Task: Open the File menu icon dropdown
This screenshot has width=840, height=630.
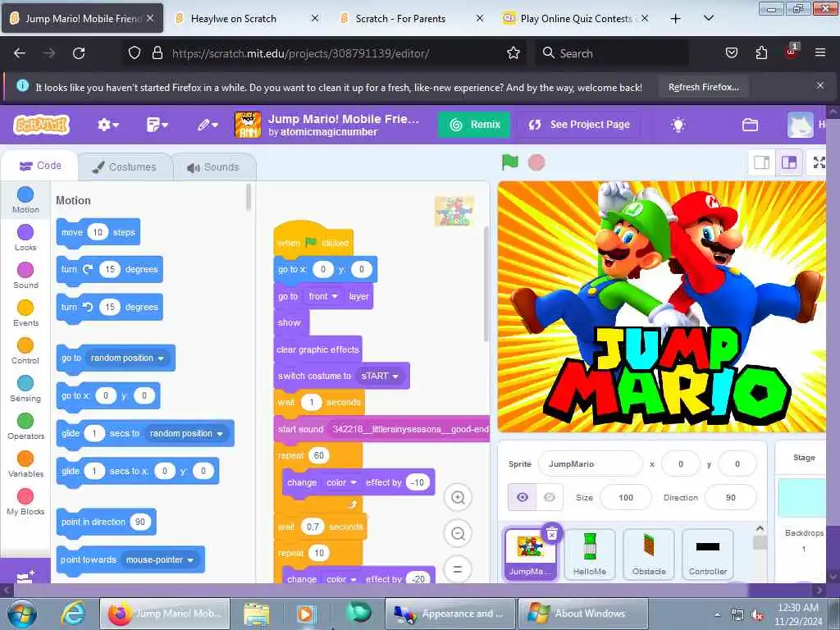Action: coord(157,125)
